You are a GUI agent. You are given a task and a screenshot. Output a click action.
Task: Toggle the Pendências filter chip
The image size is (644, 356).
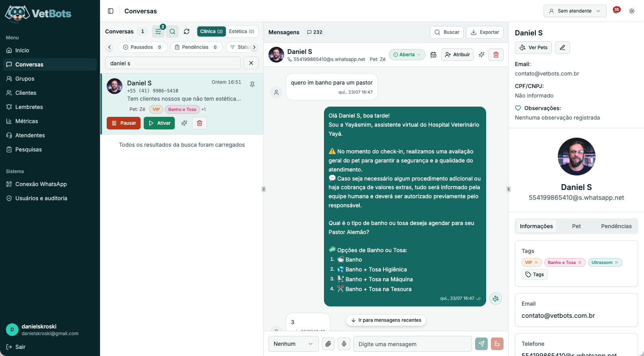[196, 47]
